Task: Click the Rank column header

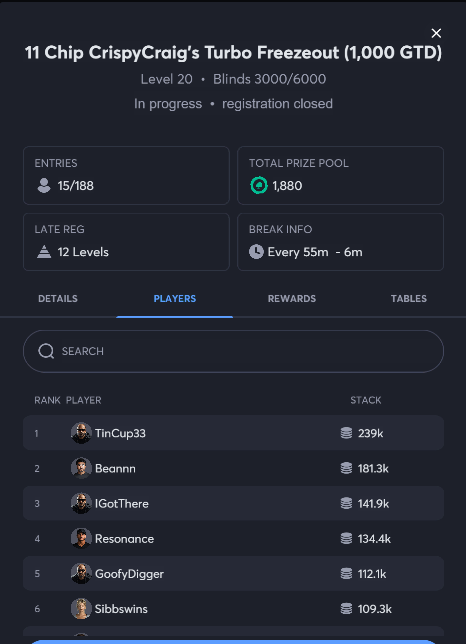Action: 47,400
